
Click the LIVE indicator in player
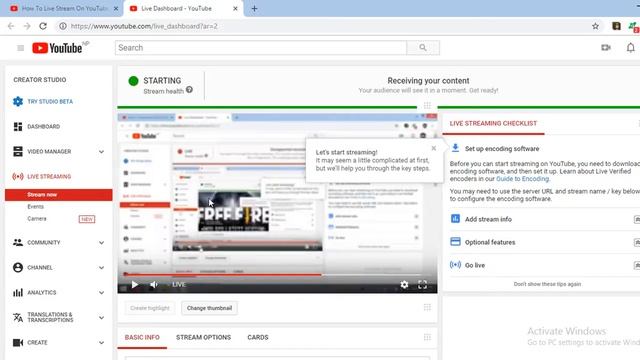pyautogui.click(x=179, y=284)
